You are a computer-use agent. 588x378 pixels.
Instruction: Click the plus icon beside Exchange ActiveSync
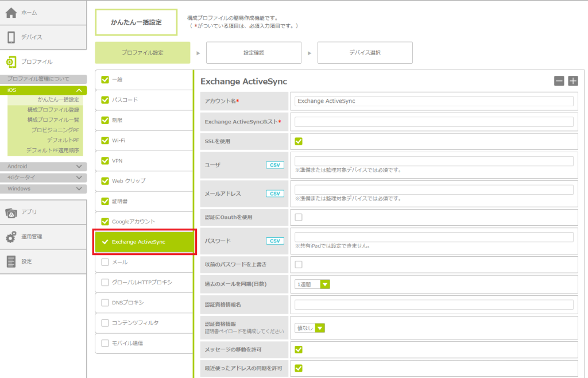(x=572, y=81)
